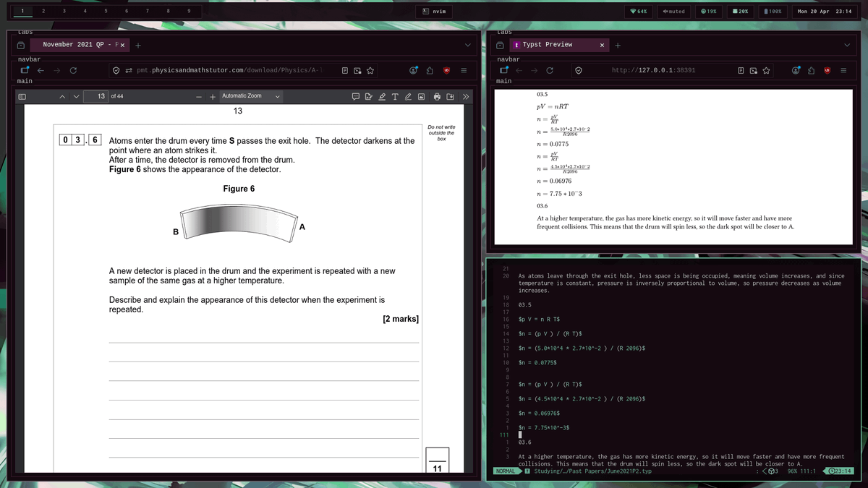Bookmark the physicsandmathstutor page with the star icon
Screen dimensions: 868x488
point(370,70)
